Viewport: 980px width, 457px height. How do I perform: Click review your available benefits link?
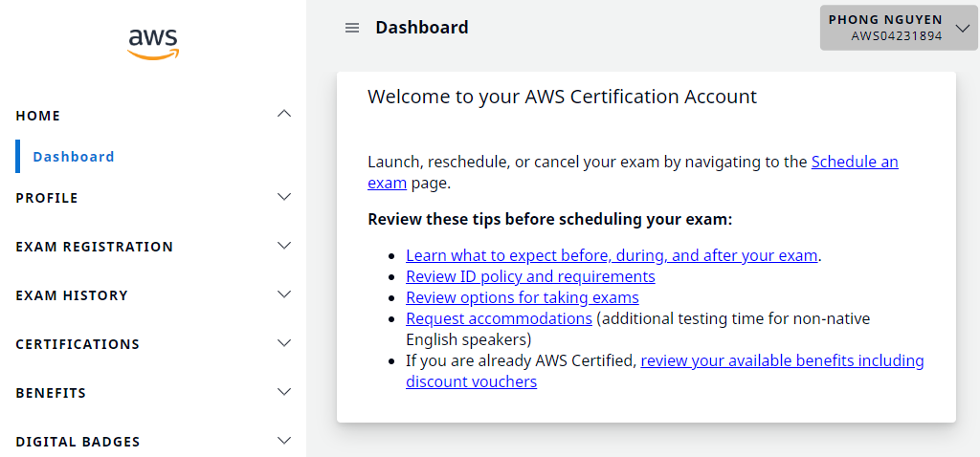pos(782,360)
